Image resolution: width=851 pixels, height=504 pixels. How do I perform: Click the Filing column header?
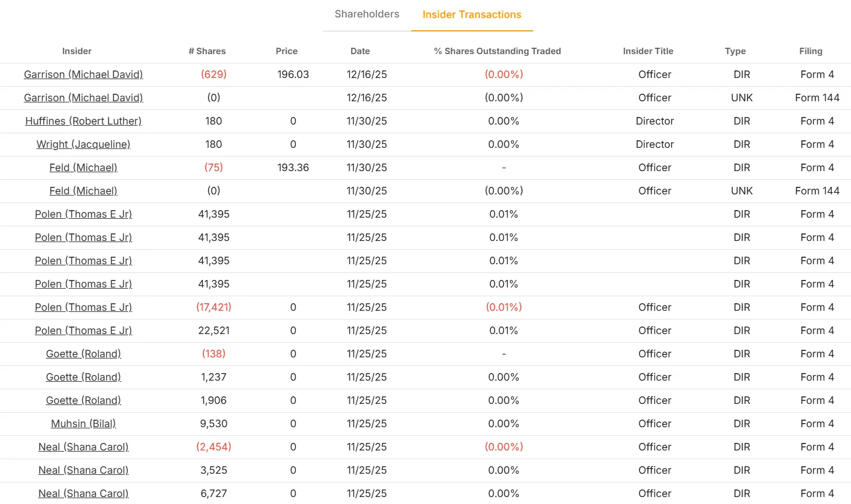811,51
